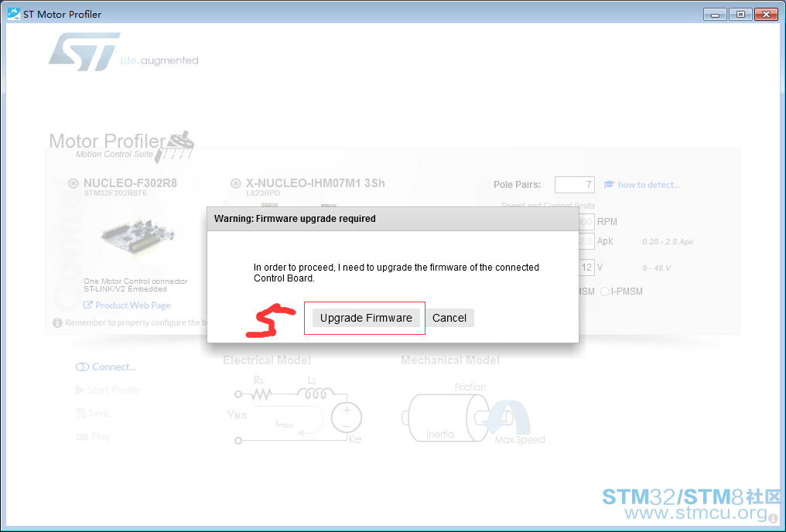Click the '8 - 48 V' range text
The height and width of the screenshot is (532, 786).
point(657,268)
